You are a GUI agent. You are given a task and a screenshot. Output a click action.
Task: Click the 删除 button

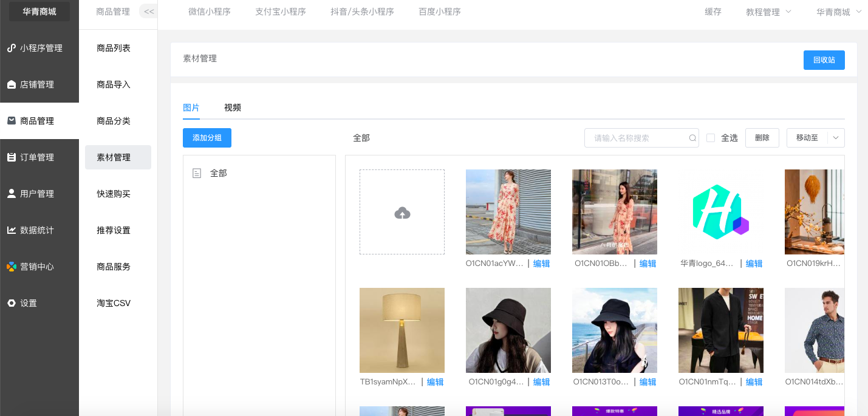coord(762,138)
